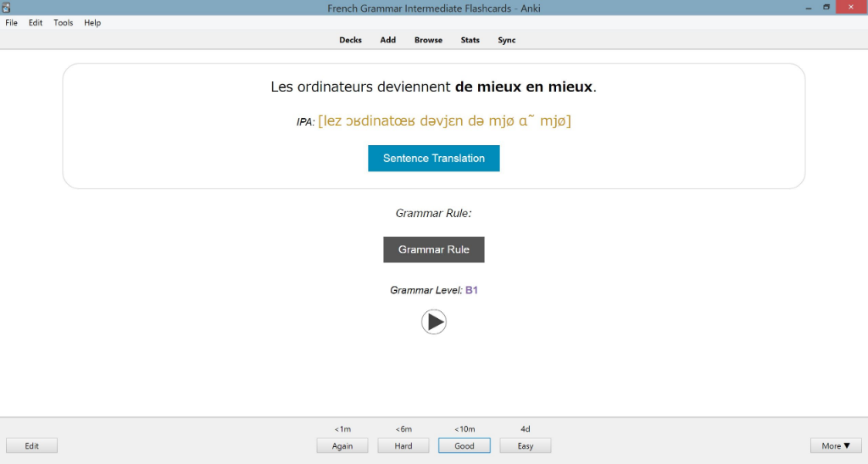Show the Grammar Rule explanation
Screen dimensions: 868x464
point(433,249)
